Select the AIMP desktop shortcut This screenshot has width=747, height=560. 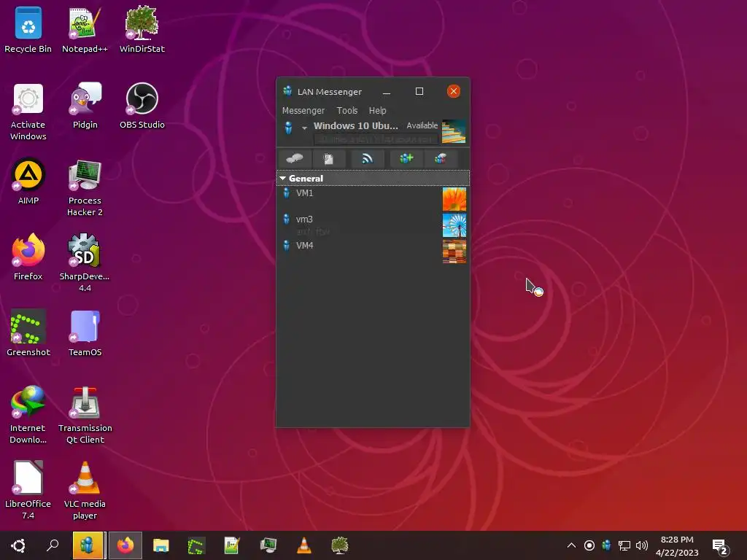[x=28, y=182]
